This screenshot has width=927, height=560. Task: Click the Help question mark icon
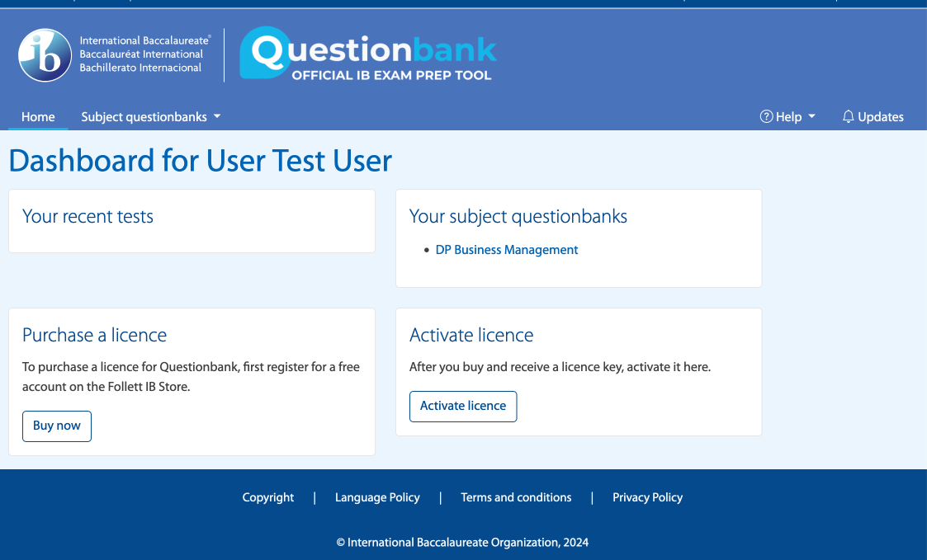(x=766, y=117)
